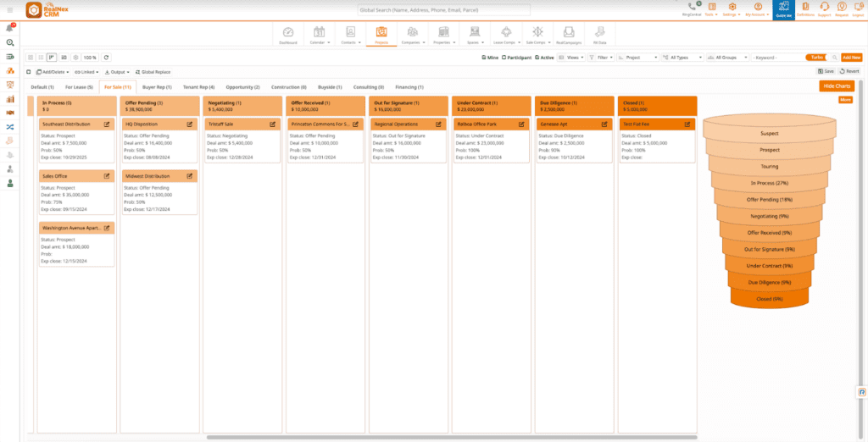The image size is (868, 442).
Task: Click keyword search magnifier icon
Action: (x=834, y=58)
